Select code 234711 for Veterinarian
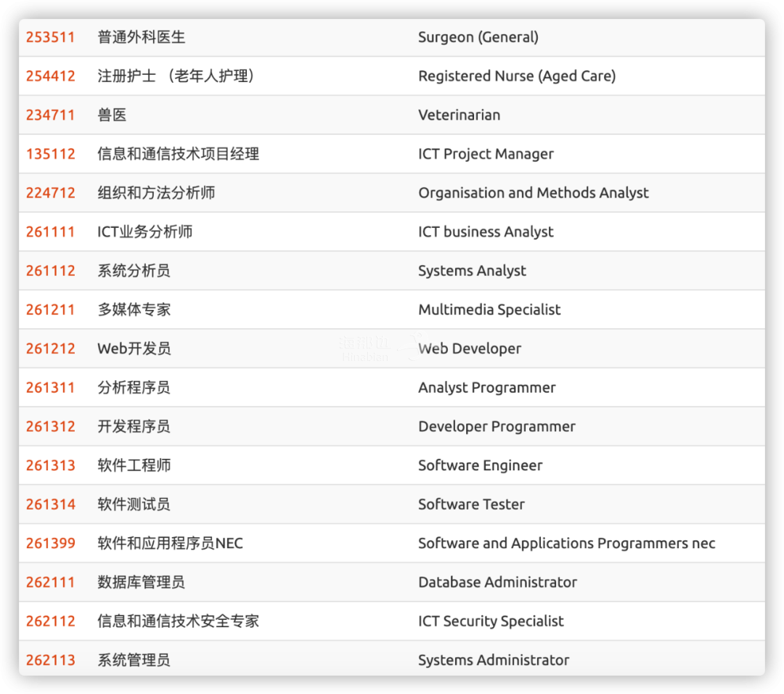This screenshot has width=784, height=694. click(x=51, y=115)
